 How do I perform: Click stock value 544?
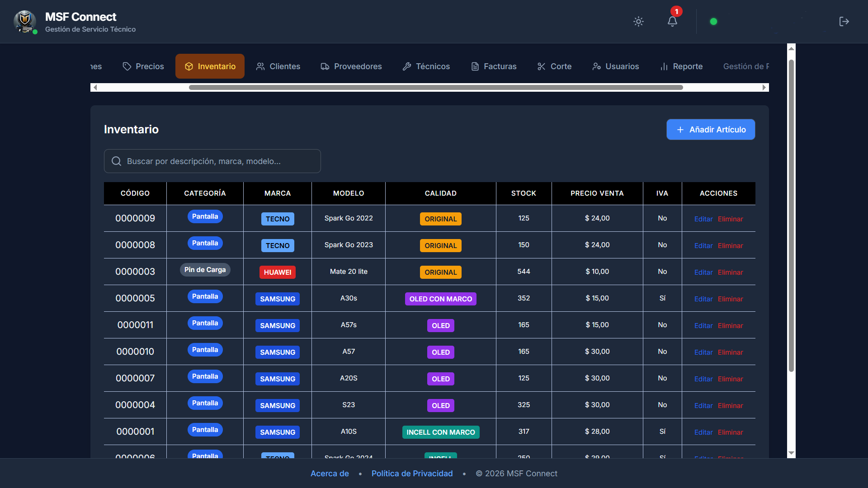(524, 272)
